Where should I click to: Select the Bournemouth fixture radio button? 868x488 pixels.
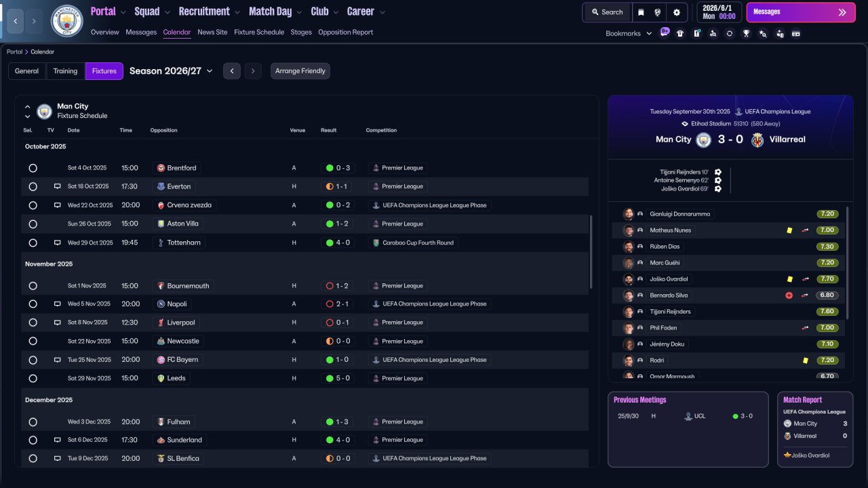click(33, 286)
